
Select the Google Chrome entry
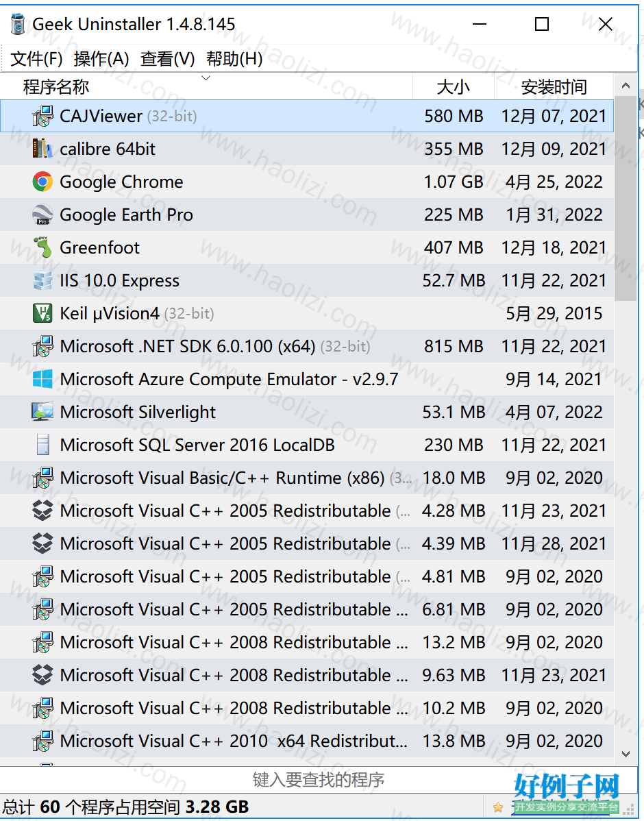coord(121,182)
